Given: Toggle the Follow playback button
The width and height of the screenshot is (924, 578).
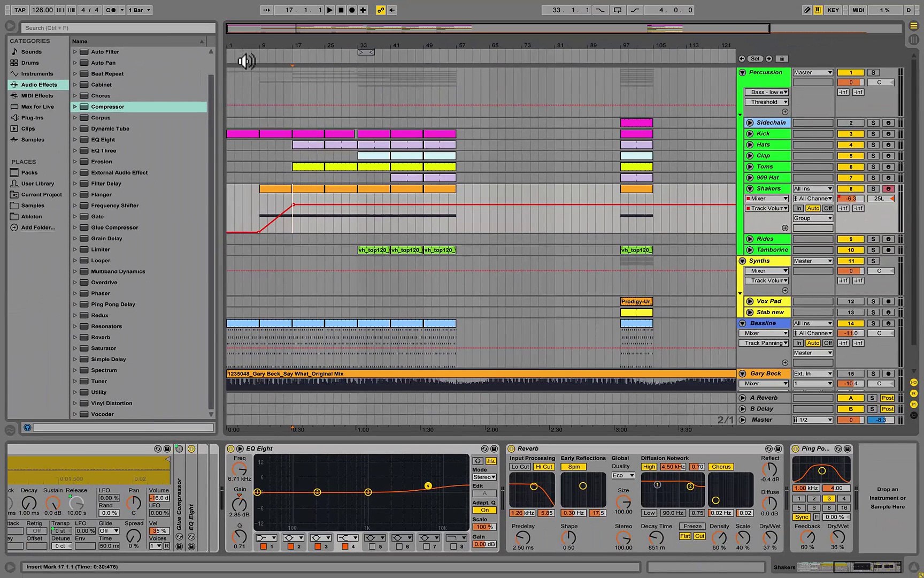Looking at the screenshot, I should point(266,10).
